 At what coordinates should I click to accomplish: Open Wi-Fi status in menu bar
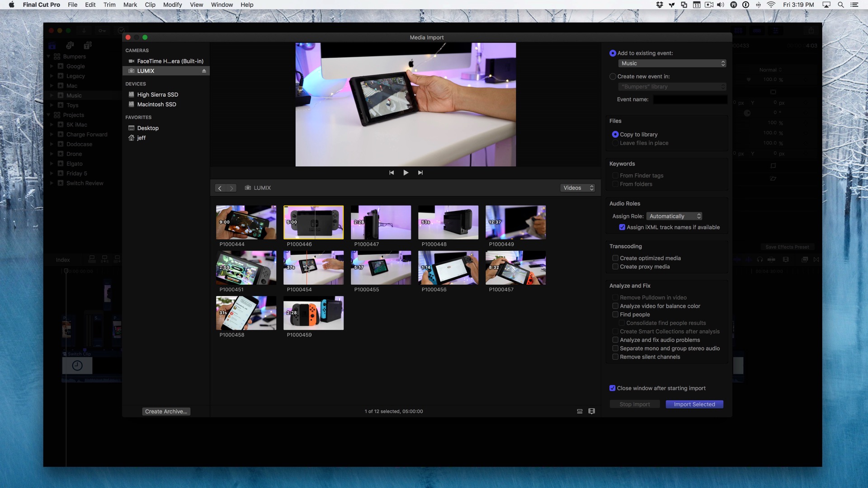(771, 5)
